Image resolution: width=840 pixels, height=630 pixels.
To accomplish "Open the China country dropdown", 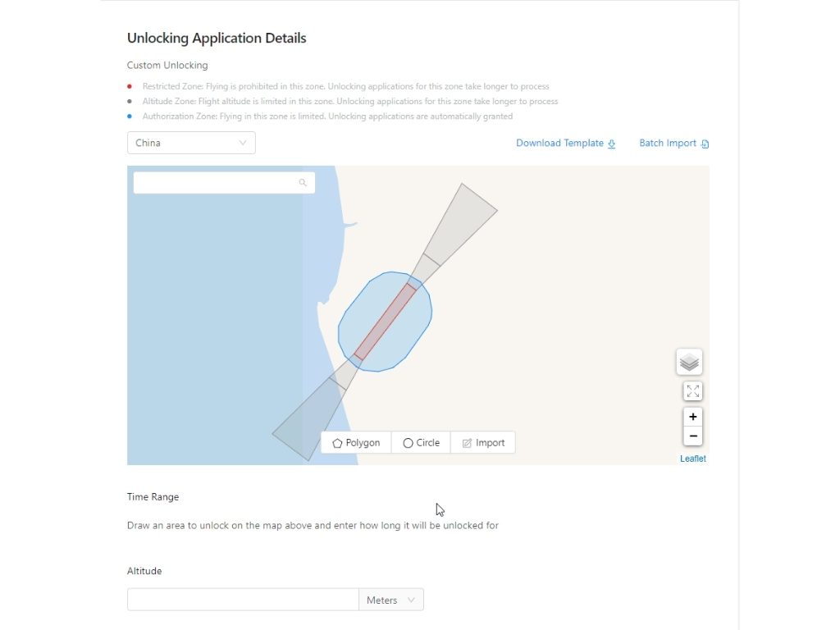I will pos(190,142).
